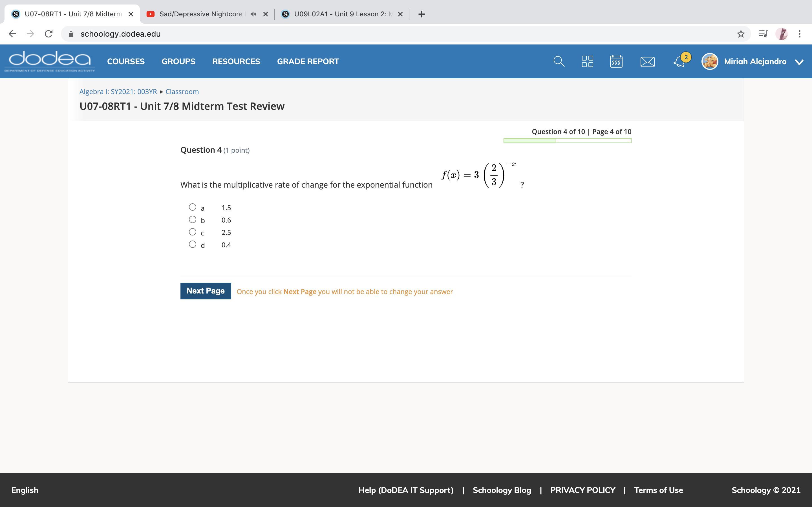Select answer a with value 1.5
Image resolution: width=812 pixels, height=507 pixels.
tap(193, 207)
